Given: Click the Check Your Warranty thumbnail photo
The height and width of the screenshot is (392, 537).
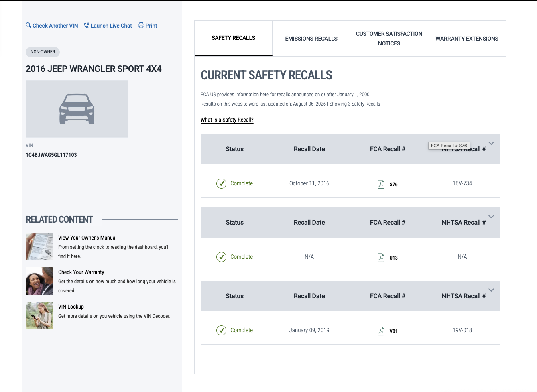Looking at the screenshot, I should [39, 281].
